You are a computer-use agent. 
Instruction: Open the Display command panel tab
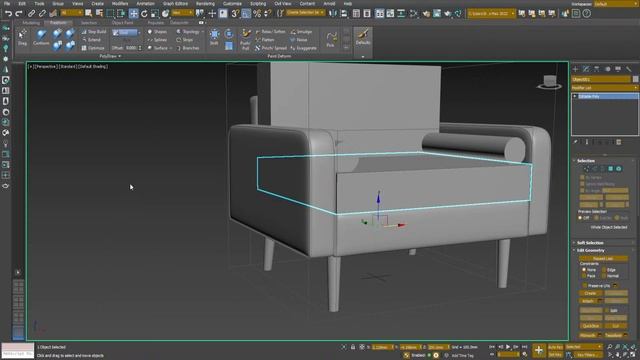pos(618,69)
